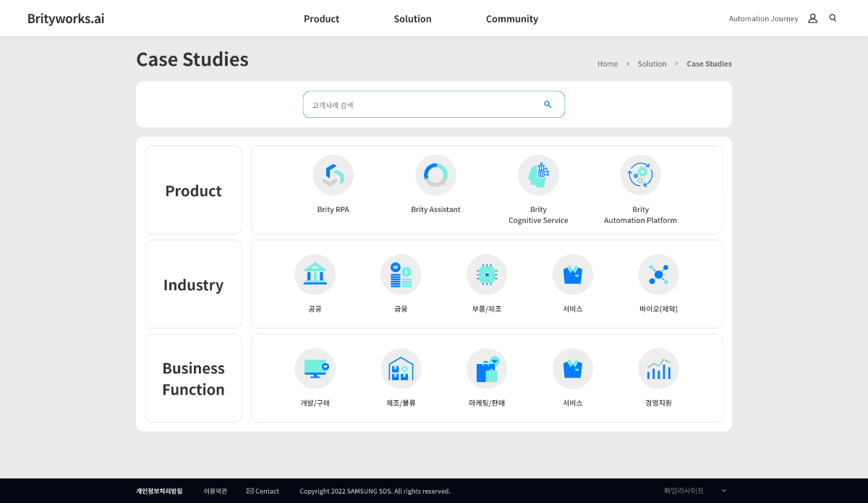Open the Brity RPA product icon
The image size is (868, 503).
[333, 175]
